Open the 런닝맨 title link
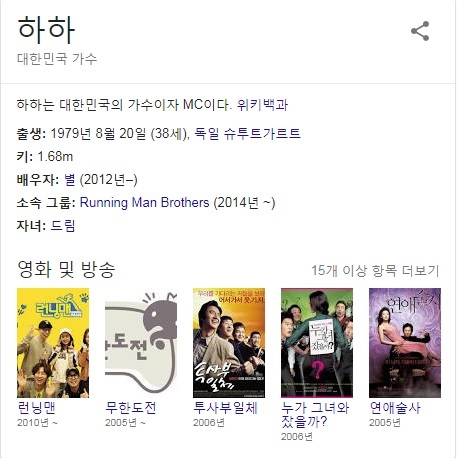The image size is (457, 461). point(36,407)
